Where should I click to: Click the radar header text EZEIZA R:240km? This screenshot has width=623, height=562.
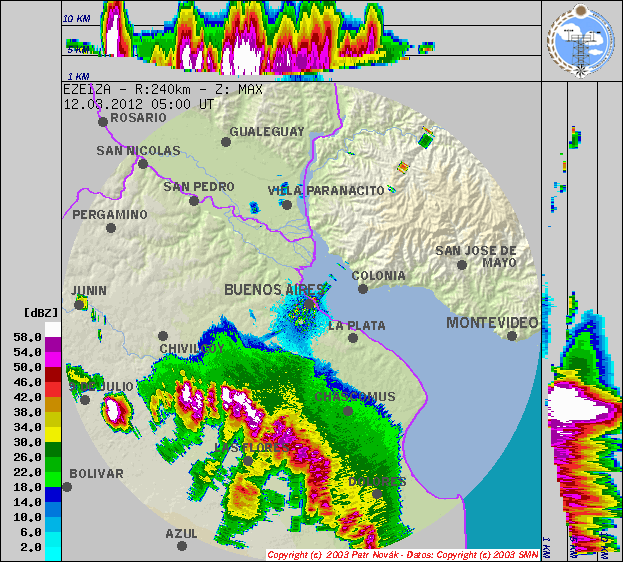[163, 89]
